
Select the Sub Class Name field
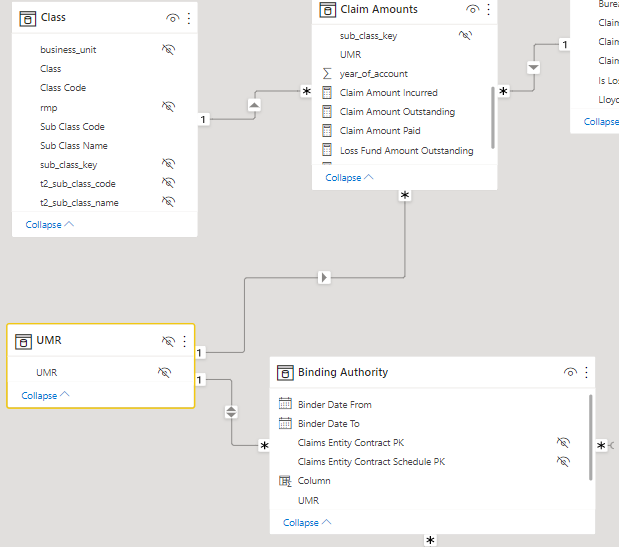(74, 146)
